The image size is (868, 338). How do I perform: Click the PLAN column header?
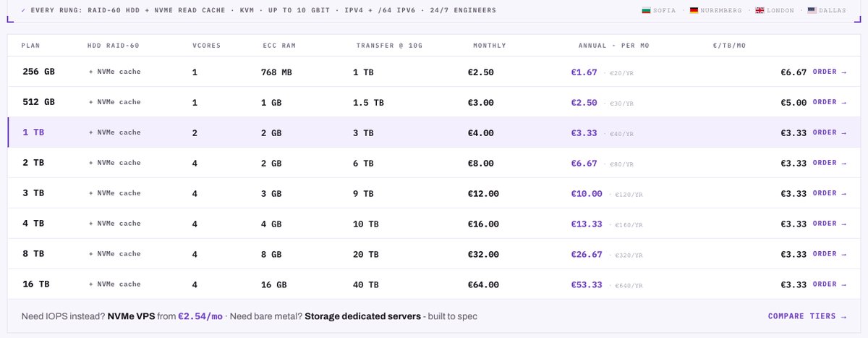click(x=31, y=46)
